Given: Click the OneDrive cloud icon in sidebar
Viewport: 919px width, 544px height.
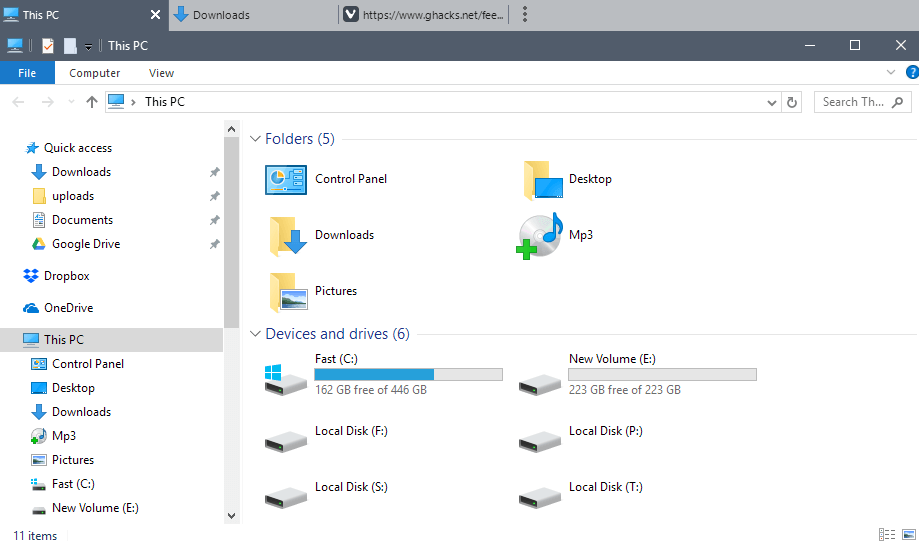Looking at the screenshot, I should [x=30, y=308].
